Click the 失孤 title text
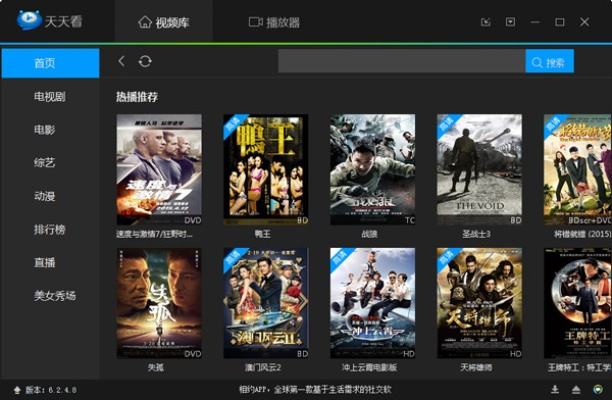The width and height of the screenshot is (612, 400). pyautogui.click(x=156, y=368)
